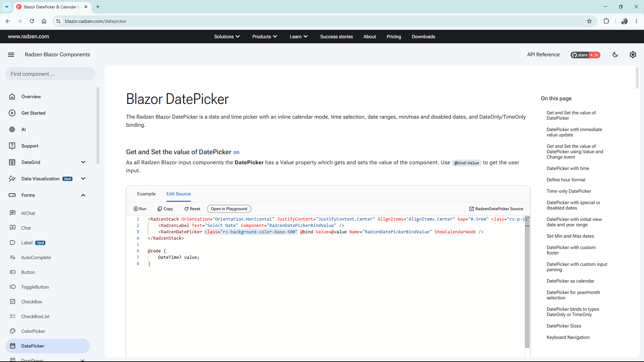Jump to Keyboard Navigation section
The width and height of the screenshot is (644, 362).
568,337
